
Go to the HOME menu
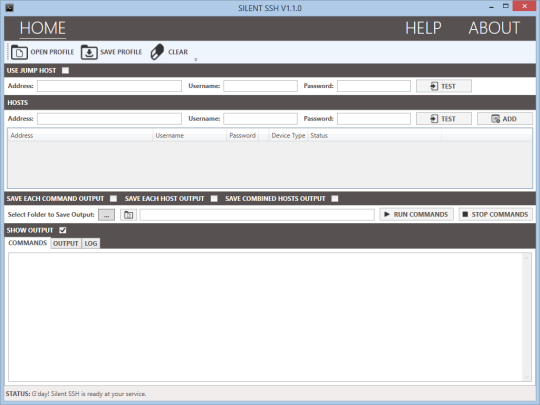[x=43, y=28]
